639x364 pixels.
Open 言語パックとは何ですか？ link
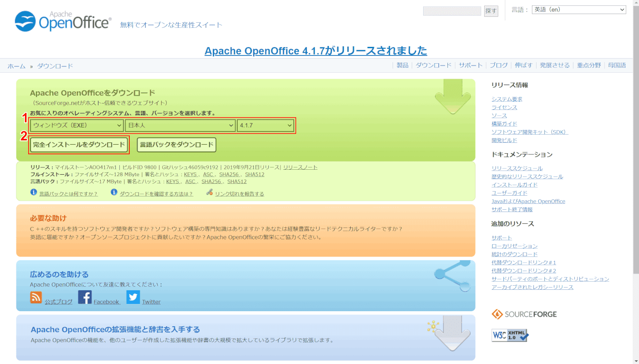tap(68, 194)
